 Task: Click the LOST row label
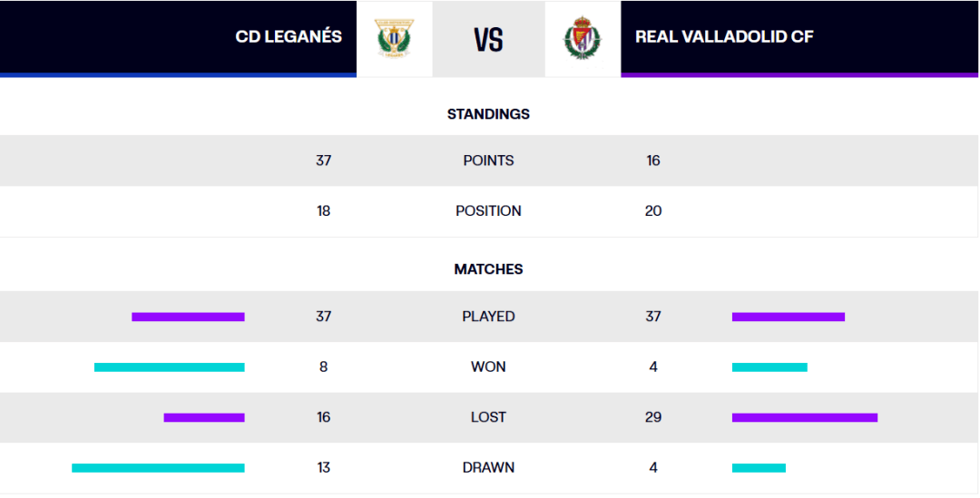[488, 417]
